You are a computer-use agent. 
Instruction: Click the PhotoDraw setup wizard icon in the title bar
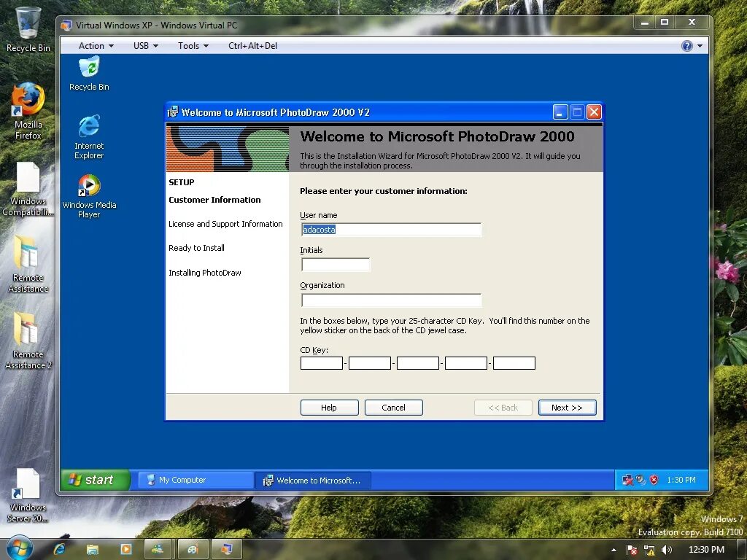click(x=172, y=112)
